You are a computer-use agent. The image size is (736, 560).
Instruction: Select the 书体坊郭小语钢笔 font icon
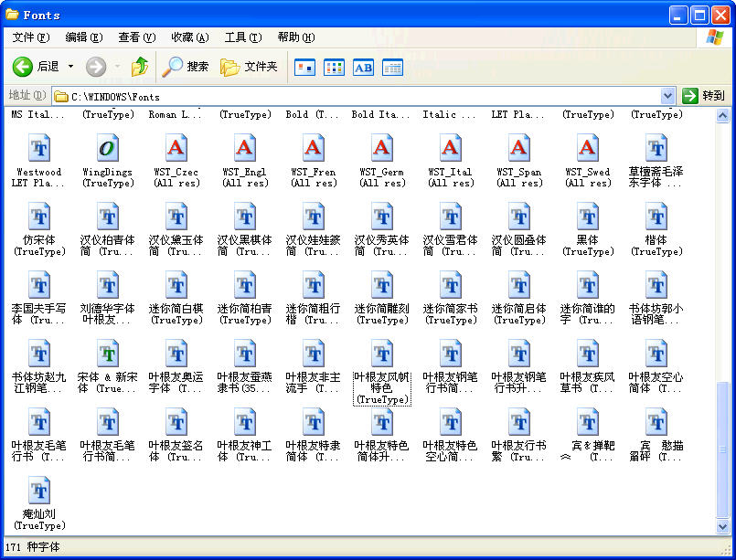(x=656, y=285)
